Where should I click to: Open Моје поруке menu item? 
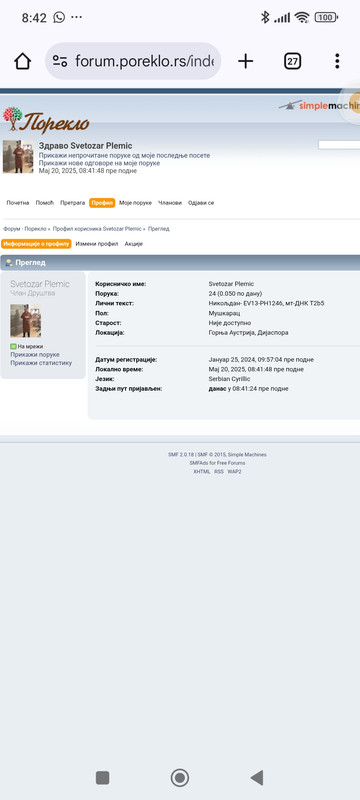click(x=136, y=203)
